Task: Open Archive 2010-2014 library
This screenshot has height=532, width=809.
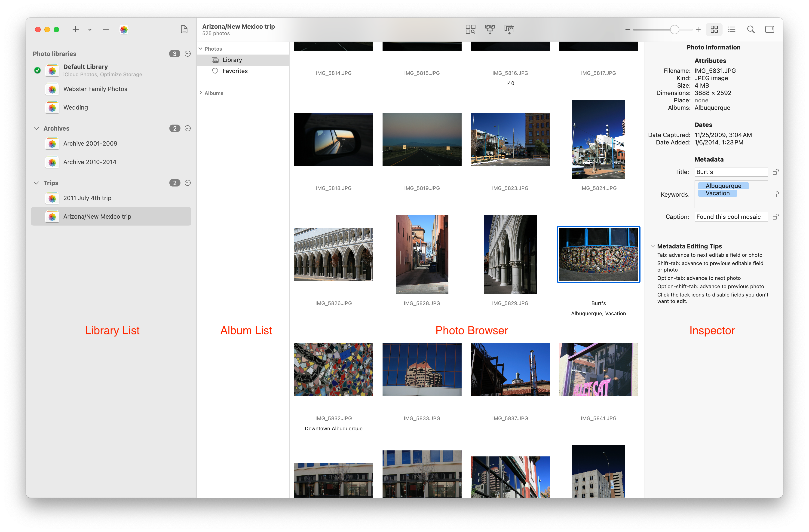Action: click(x=90, y=162)
